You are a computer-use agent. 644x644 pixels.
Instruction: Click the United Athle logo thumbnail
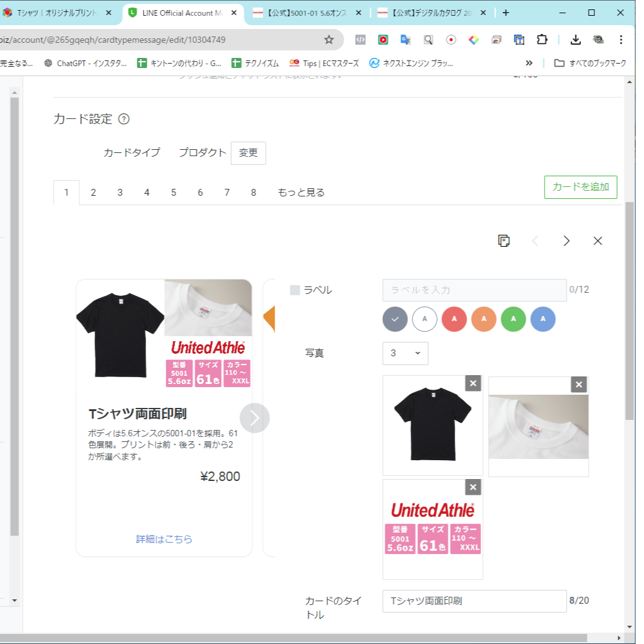pos(433,529)
